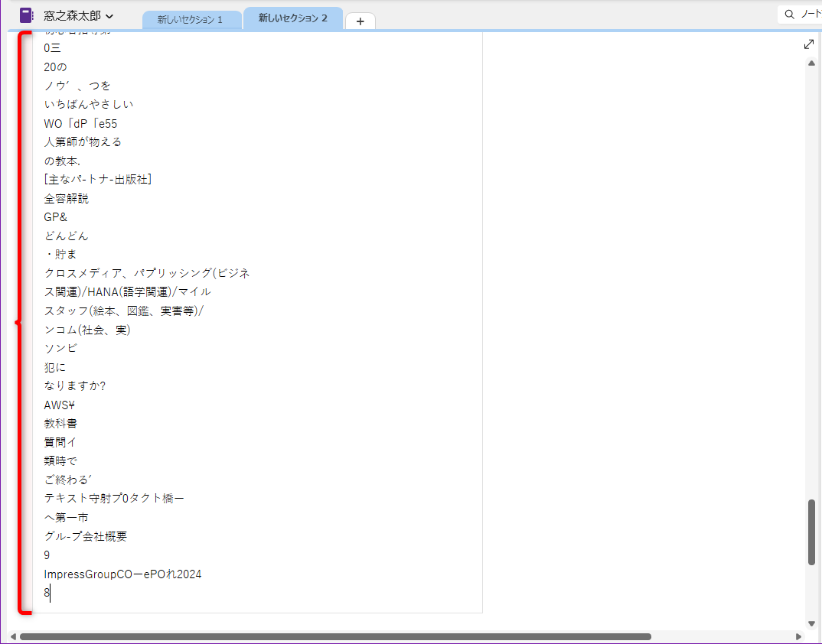Expand the page with the diagonal arrows icon

pos(808,44)
